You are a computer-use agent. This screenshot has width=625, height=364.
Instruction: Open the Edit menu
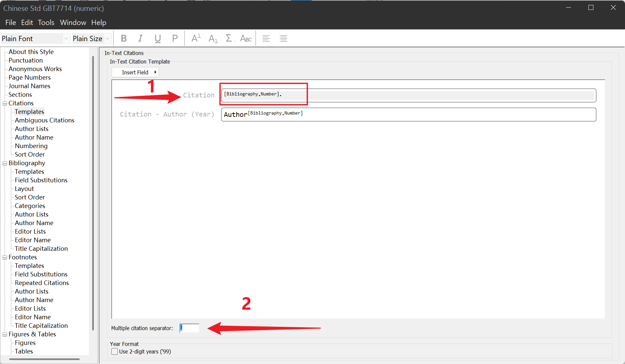(27, 22)
